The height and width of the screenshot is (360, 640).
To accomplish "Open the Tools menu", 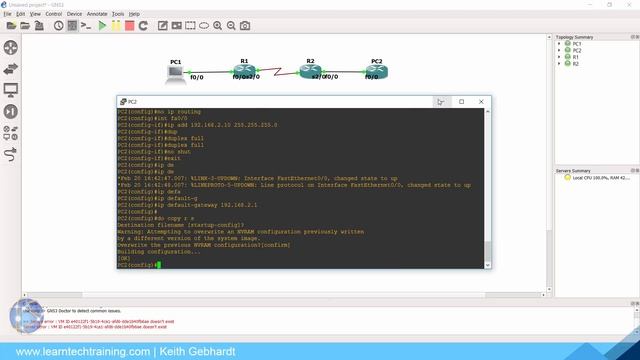I will tap(118, 14).
